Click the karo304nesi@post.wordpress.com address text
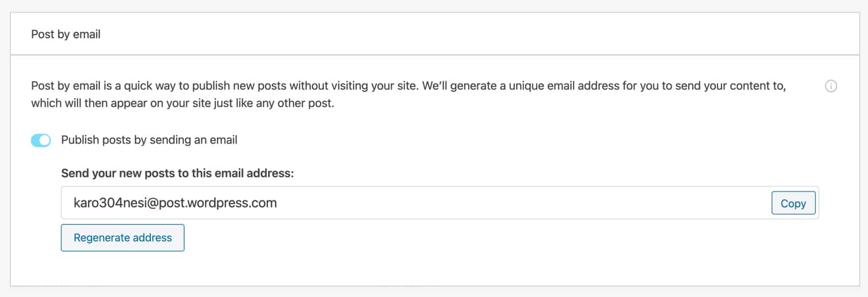The image size is (868, 297). point(175,203)
